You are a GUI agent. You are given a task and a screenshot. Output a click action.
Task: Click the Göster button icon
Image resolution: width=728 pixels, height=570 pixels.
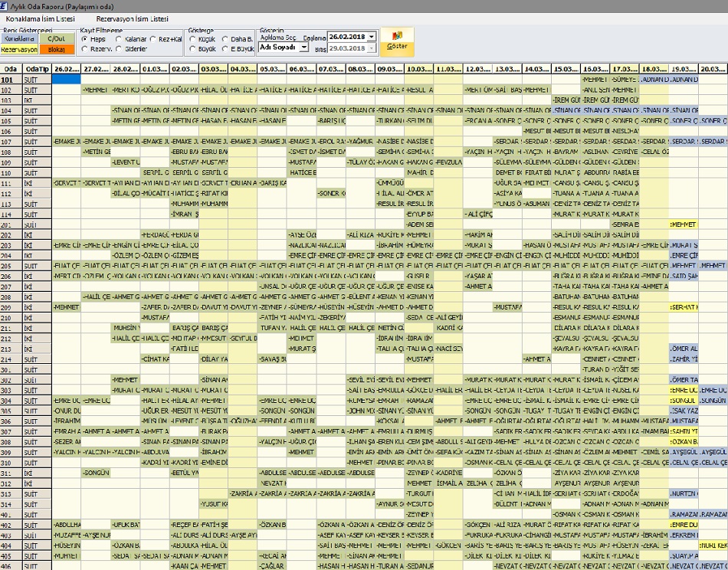(x=397, y=36)
